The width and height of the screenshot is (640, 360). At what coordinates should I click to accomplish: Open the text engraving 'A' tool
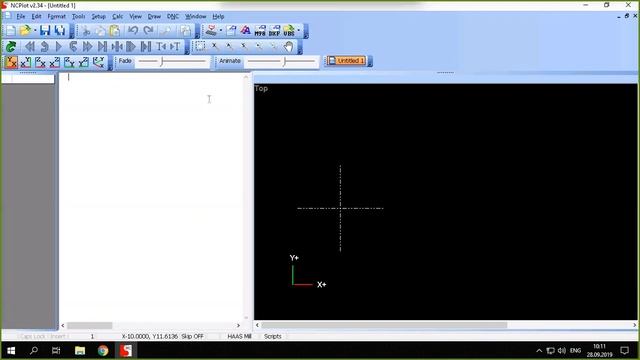[246, 31]
